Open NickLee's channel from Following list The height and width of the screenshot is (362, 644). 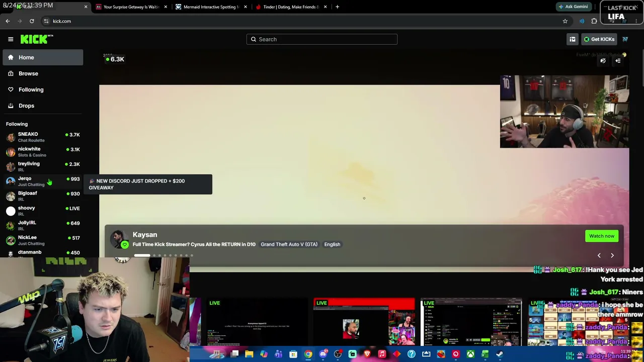point(43,240)
